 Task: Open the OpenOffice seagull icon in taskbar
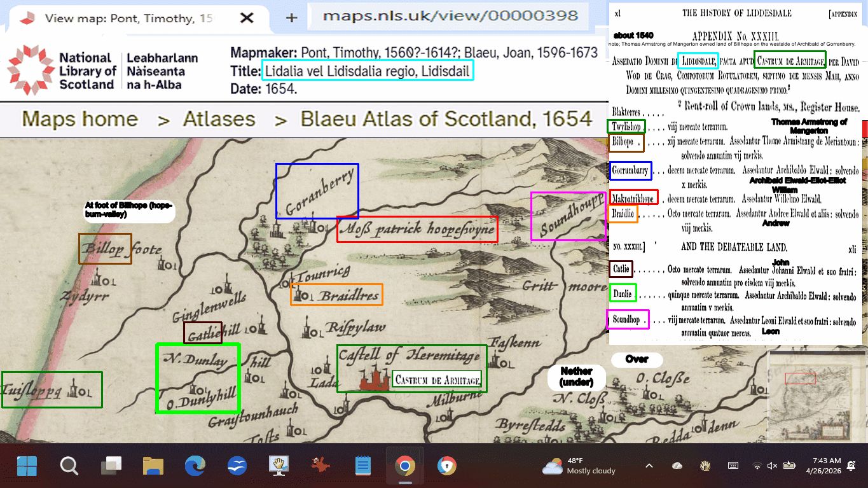coord(237,466)
